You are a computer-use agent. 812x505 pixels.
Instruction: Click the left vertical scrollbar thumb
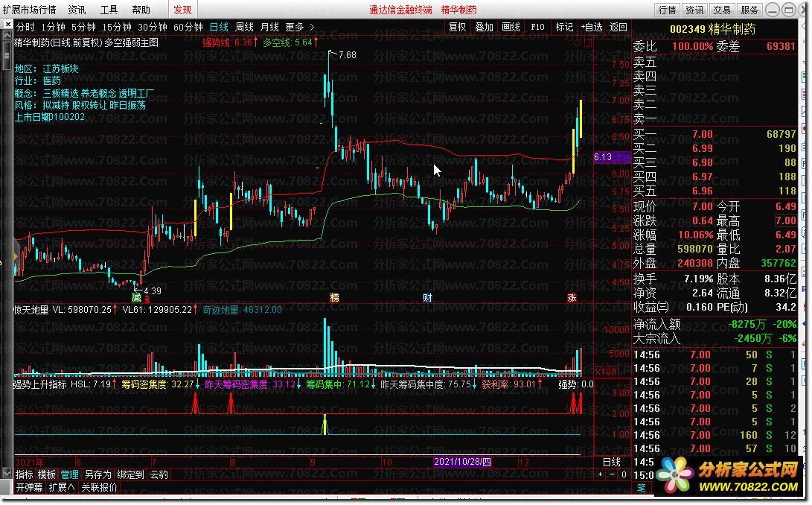pos(7,55)
